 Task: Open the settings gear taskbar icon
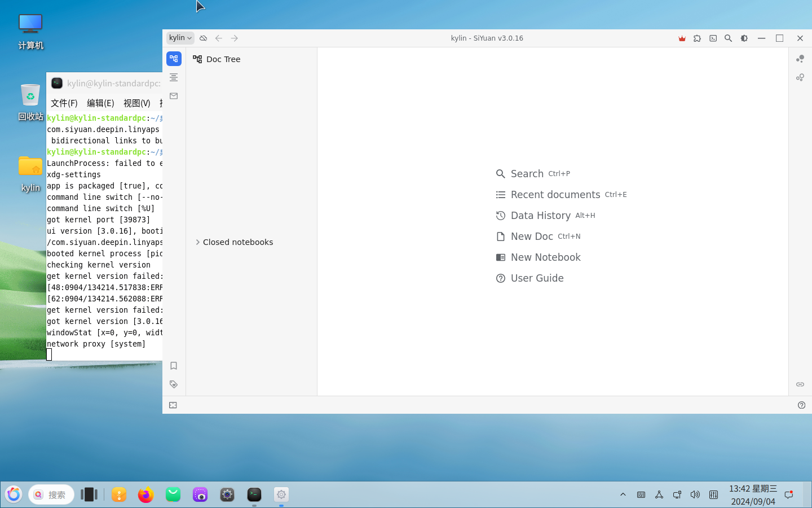(x=227, y=494)
